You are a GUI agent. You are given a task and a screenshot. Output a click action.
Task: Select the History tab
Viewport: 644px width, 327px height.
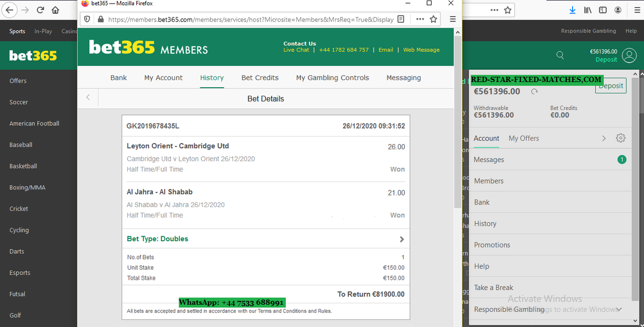[x=212, y=78]
